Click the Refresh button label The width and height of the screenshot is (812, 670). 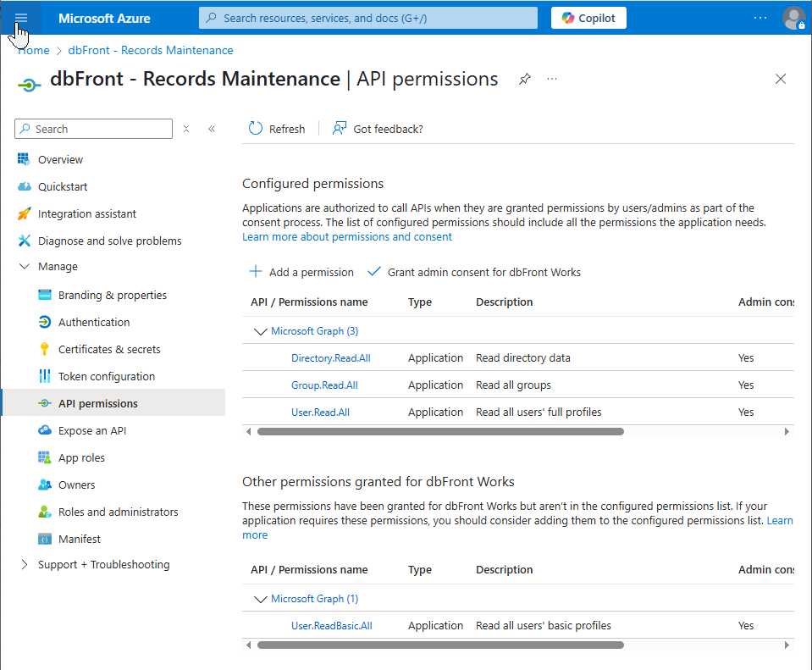[287, 129]
